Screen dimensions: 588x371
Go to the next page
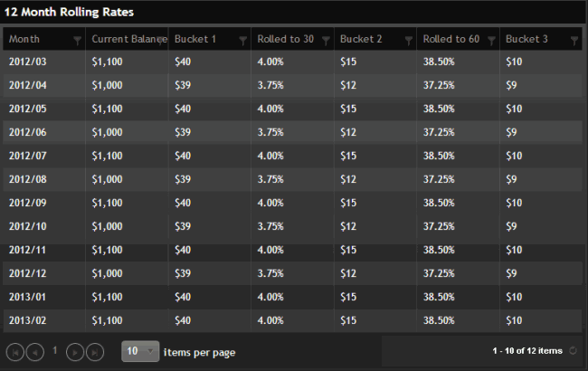(x=76, y=351)
